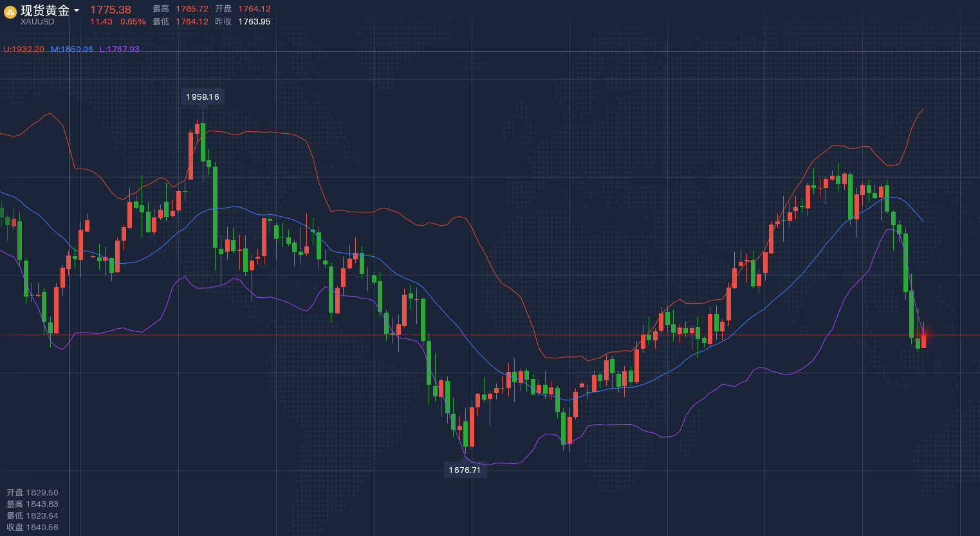Viewport: 980px width, 536px height.
Task: Click the current price 1775.38
Action: pos(111,10)
